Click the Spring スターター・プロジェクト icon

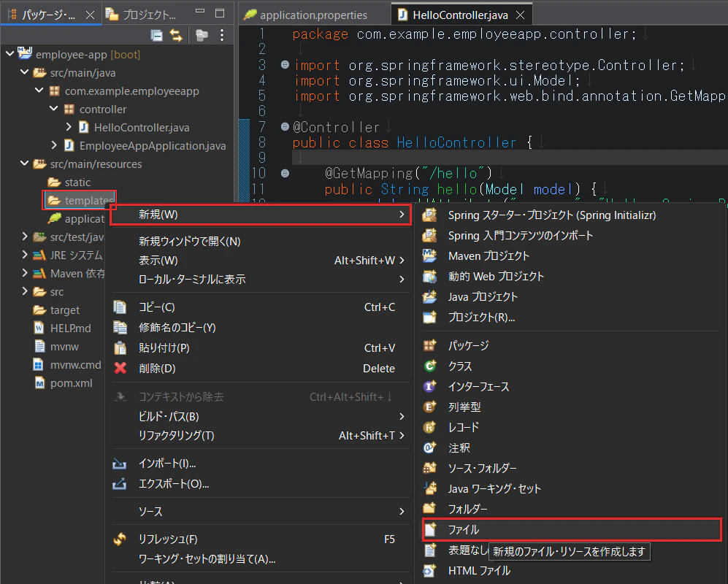429,215
